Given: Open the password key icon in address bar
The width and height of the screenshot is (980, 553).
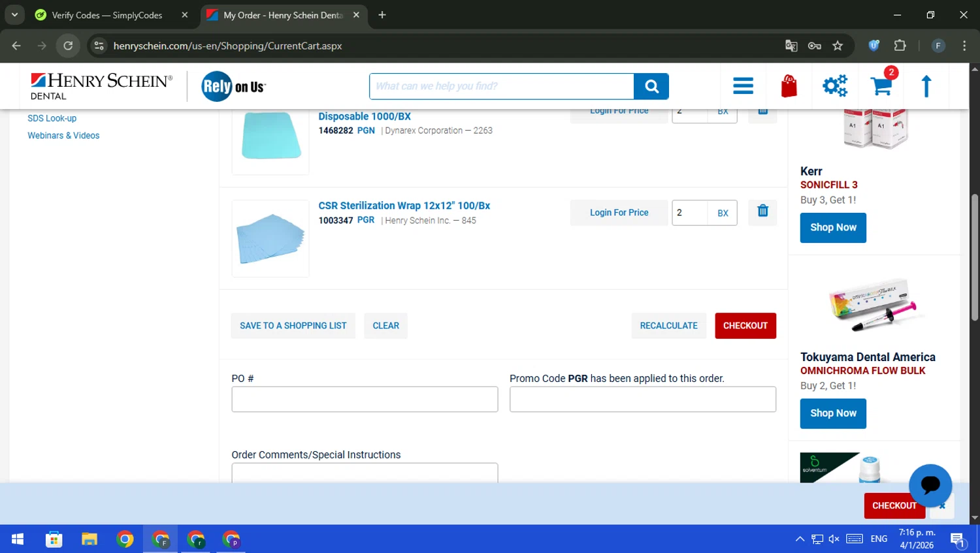Looking at the screenshot, I should pos(814,46).
